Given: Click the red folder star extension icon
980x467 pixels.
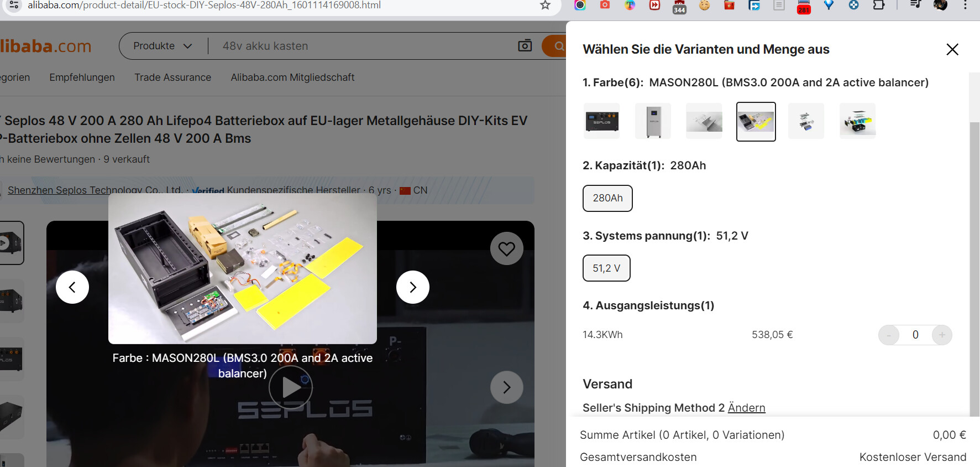Looking at the screenshot, I should [729, 5].
